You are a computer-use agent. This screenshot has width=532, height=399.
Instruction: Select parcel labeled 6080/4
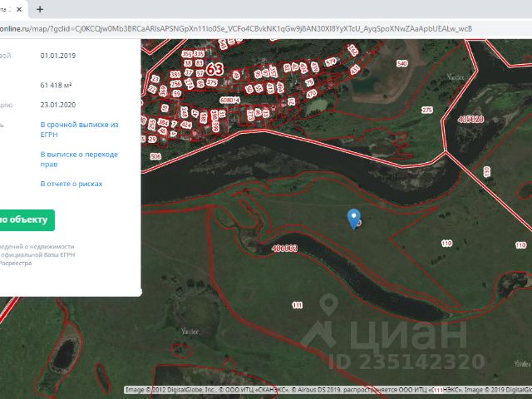(x=229, y=100)
